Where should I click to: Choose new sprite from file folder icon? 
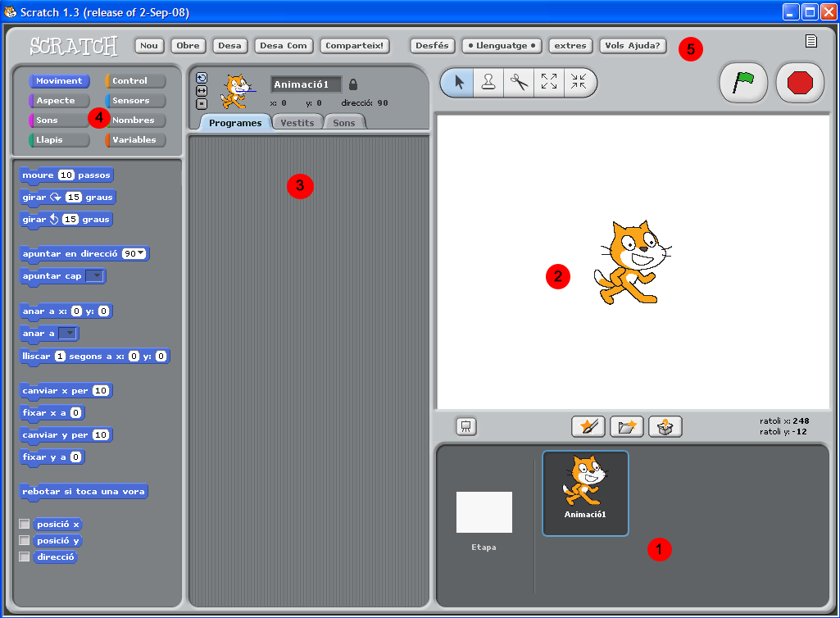[627, 427]
